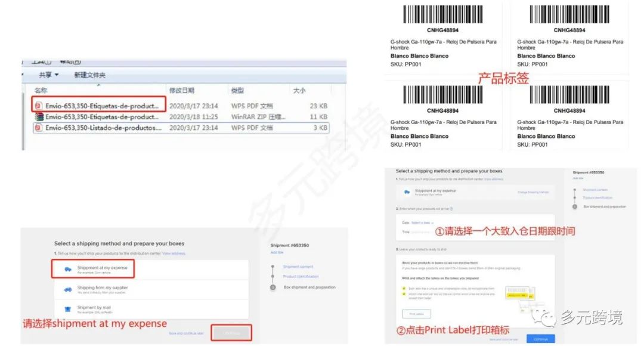This screenshot has width=644, height=346.
Task: Sort files by the 修改日期 column header
Action: point(181,91)
